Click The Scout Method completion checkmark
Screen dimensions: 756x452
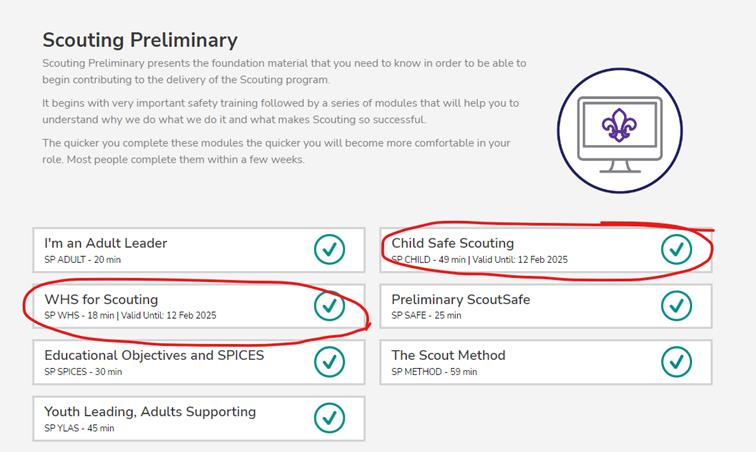676,361
